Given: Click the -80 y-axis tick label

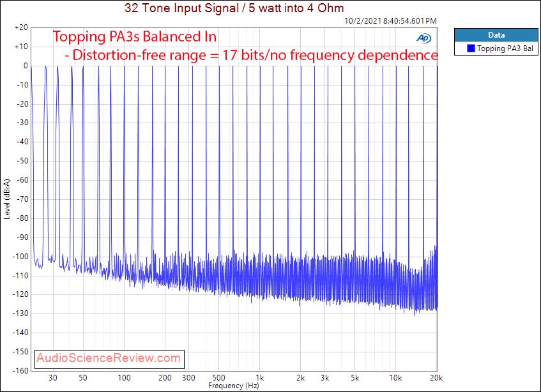Looking at the screenshot, I should 22,218.
